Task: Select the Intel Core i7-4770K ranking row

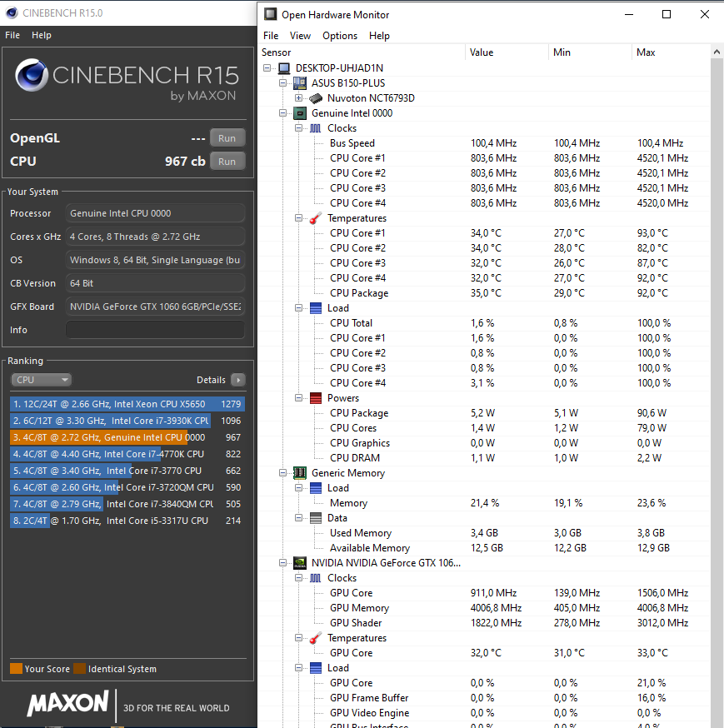Action: click(127, 454)
